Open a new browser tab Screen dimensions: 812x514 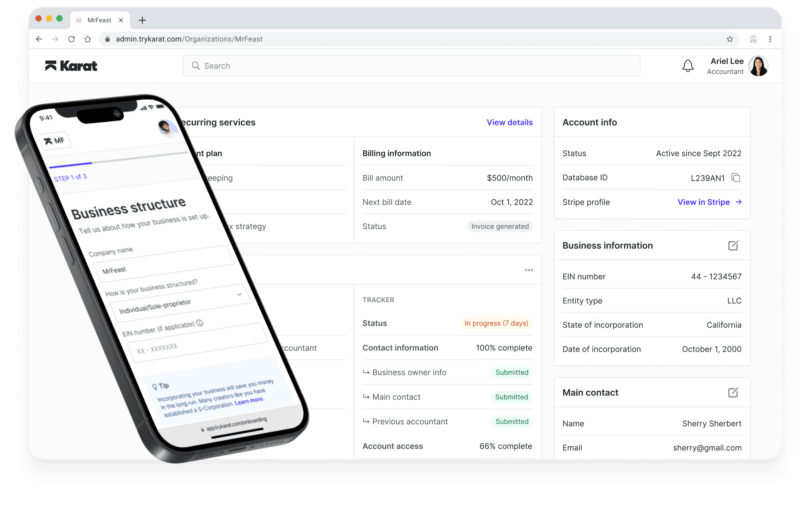point(142,20)
